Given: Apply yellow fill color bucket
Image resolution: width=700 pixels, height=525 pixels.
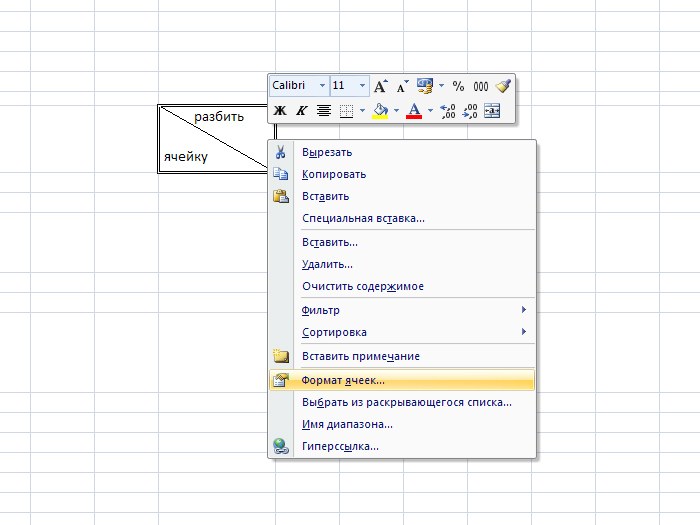Looking at the screenshot, I should pos(380,111).
